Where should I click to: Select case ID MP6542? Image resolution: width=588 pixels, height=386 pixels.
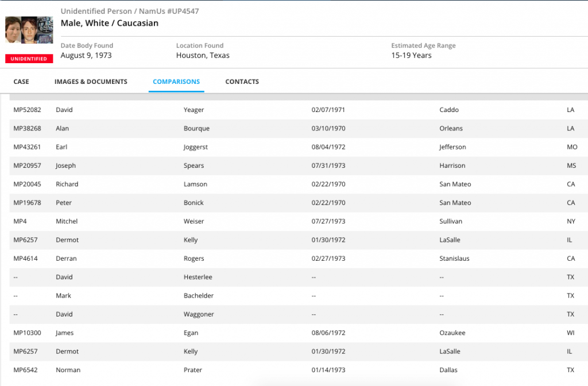25,370
